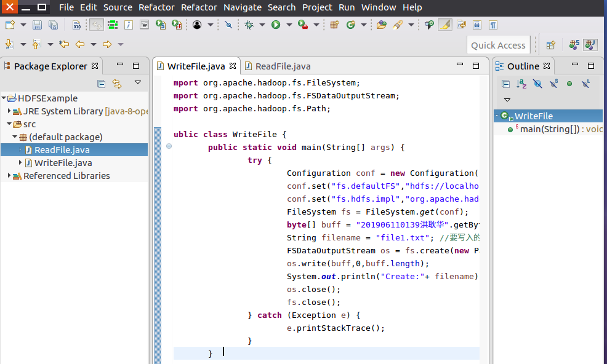Close the WriteFile.java editor tab

coord(233,66)
